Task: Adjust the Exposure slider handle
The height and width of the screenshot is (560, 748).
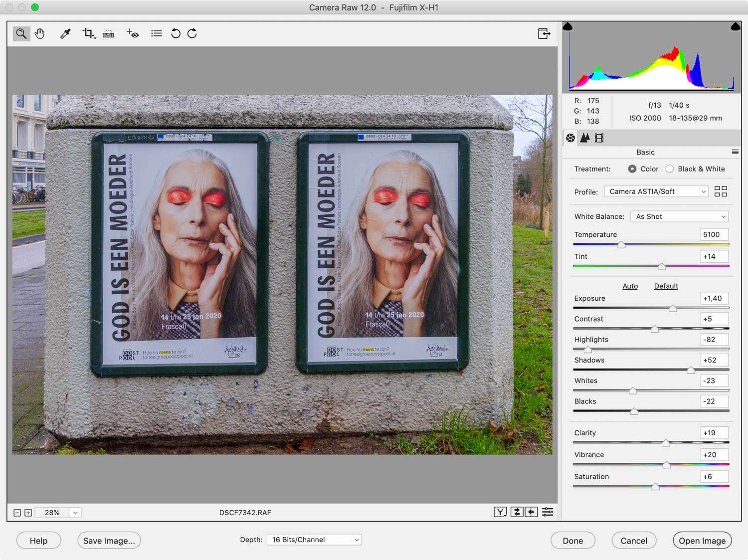Action: click(x=673, y=309)
